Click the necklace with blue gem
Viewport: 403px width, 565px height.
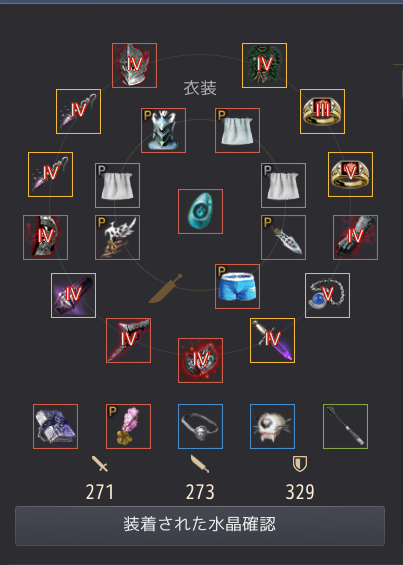point(327,295)
